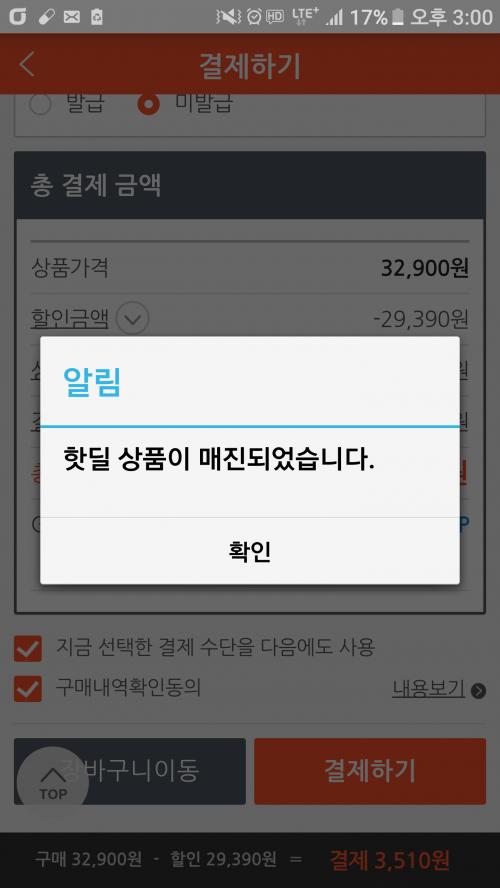Screen dimensions: 500x888
Task: Tap the orange 결제하기 payment button
Action: point(370,771)
